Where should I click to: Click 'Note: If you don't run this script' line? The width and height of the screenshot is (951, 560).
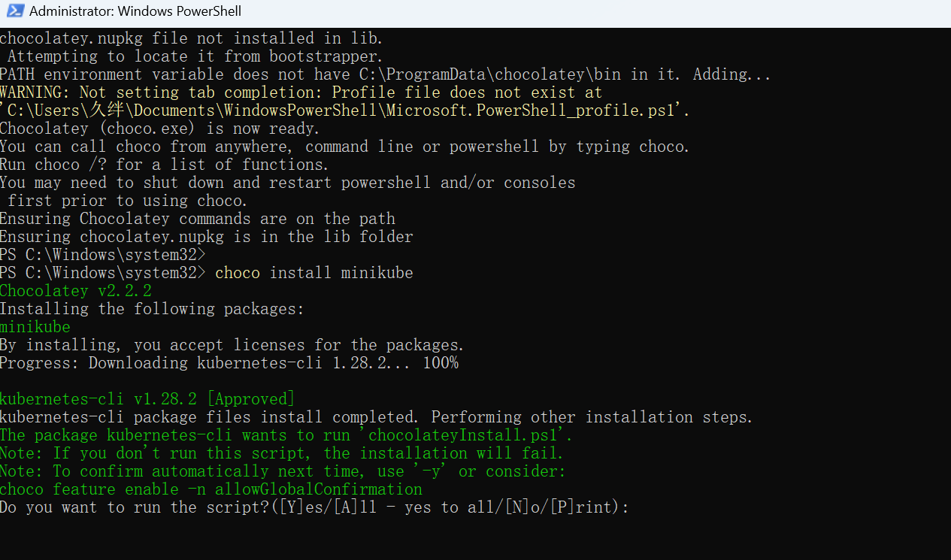tap(282, 453)
